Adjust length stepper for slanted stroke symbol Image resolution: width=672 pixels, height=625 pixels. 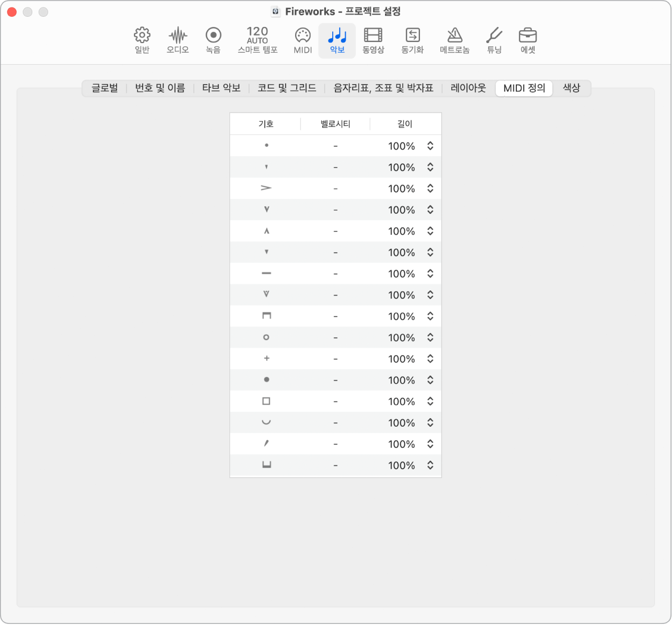click(430, 444)
